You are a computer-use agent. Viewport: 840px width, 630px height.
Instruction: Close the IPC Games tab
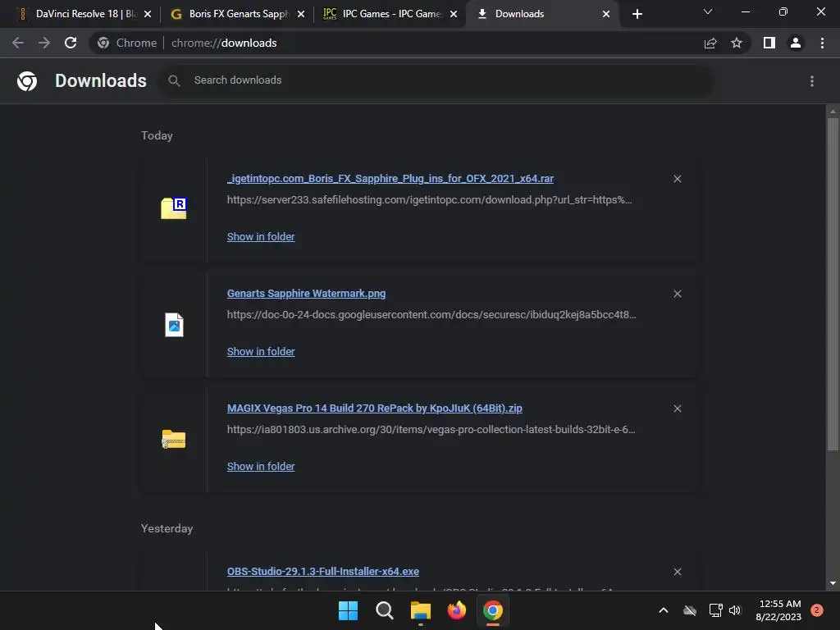(x=454, y=14)
